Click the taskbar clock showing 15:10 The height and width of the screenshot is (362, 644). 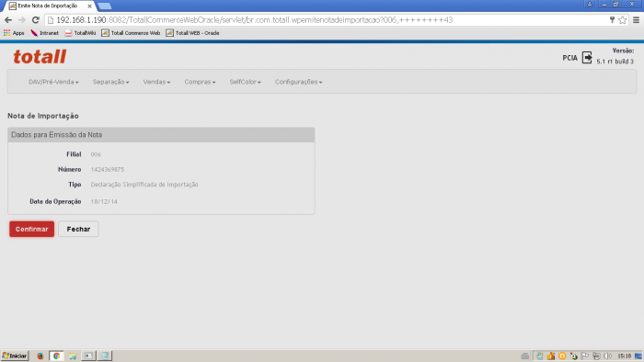click(625, 356)
